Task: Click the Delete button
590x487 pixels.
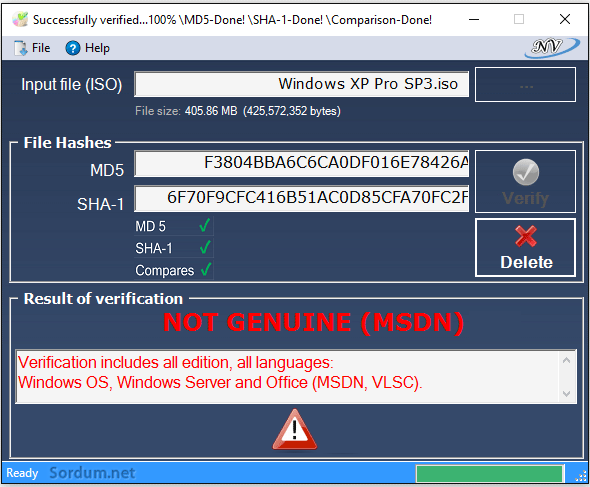Action: pyautogui.click(x=525, y=248)
